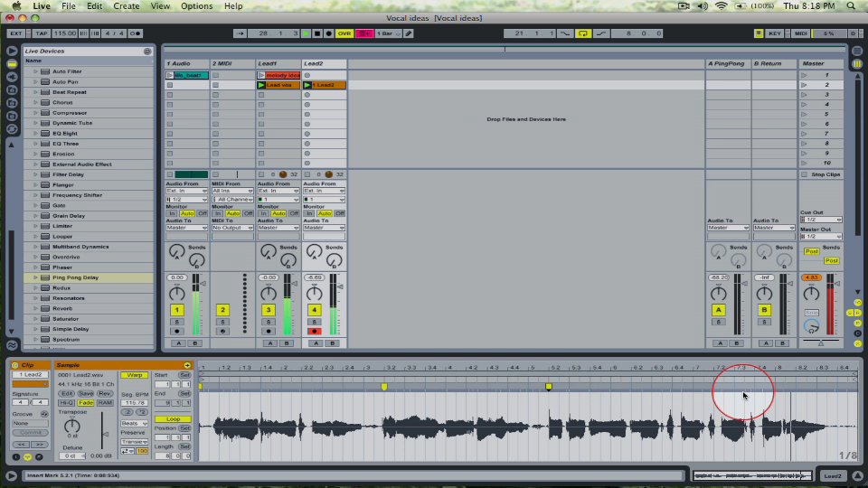Open the Cue Out dropdown

click(x=821, y=220)
